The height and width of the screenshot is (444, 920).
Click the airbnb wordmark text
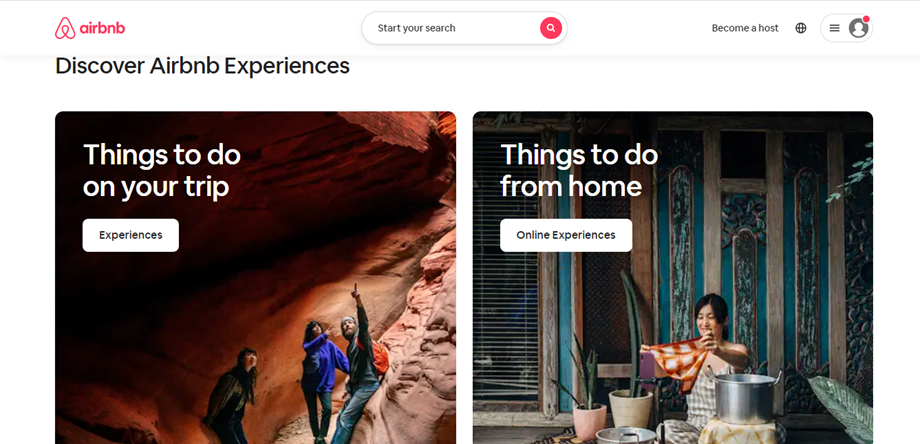[102, 28]
